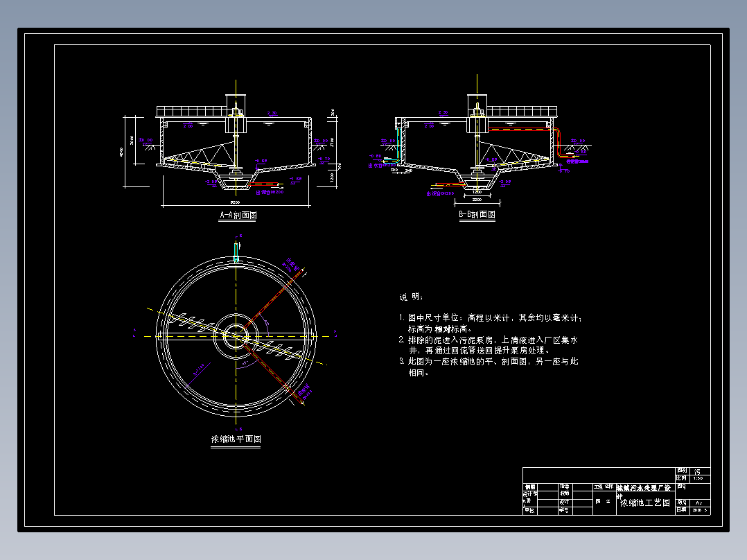
Task: Click the 'A-A剖面图' section title
Action: pos(238,216)
